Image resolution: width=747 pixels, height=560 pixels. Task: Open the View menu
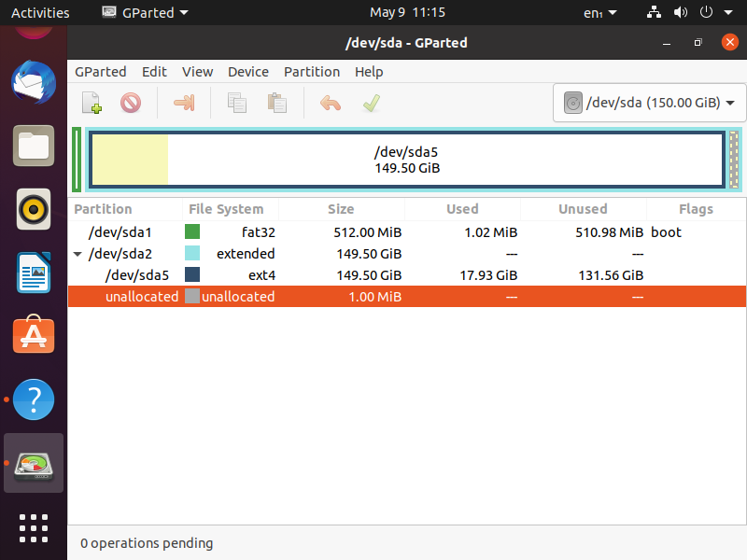(x=197, y=72)
